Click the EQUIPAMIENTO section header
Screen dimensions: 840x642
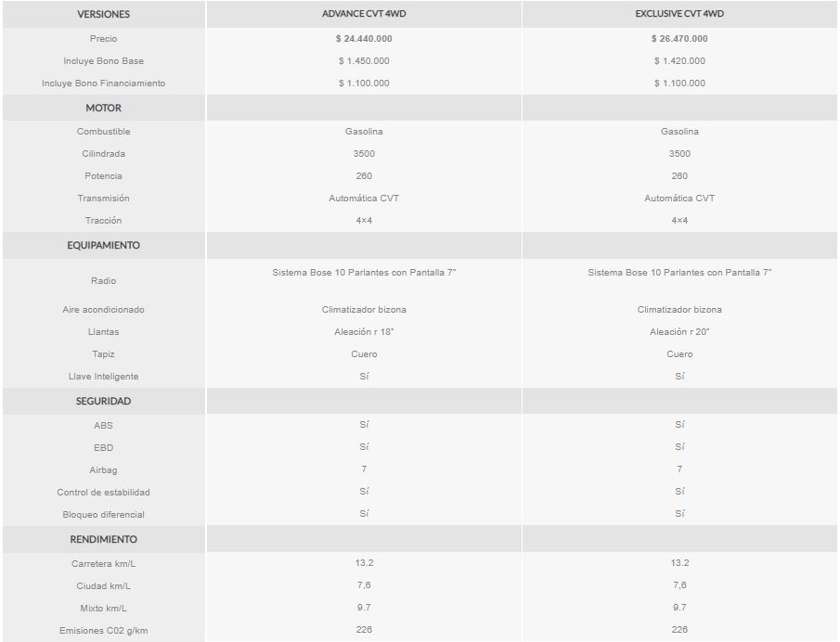pyautogui.click(x=103, y=245)
